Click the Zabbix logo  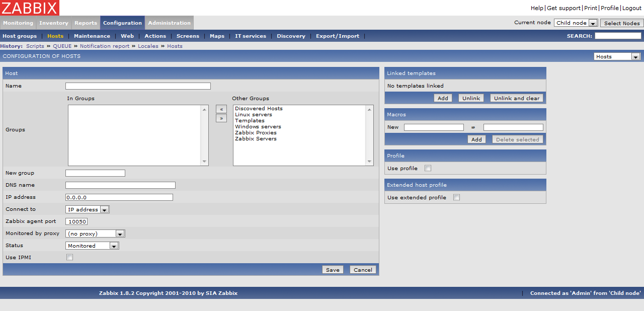pyautogui.click(x=30, y=8)
